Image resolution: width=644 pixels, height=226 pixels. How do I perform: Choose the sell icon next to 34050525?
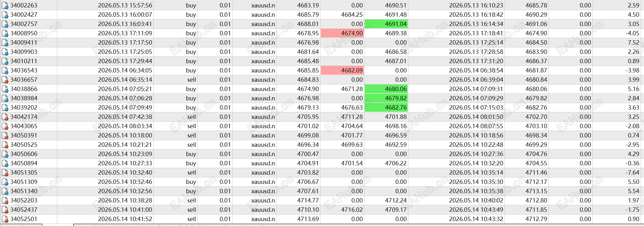pyautogui.click(x=5, y=145)
